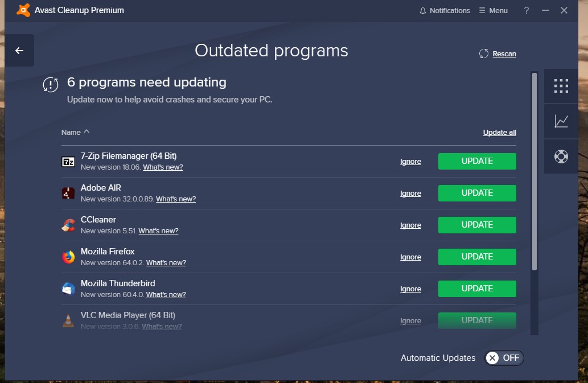Update Mozilla Firefox
The width and height of the screenshot is (588, 383).
point(477,257)
